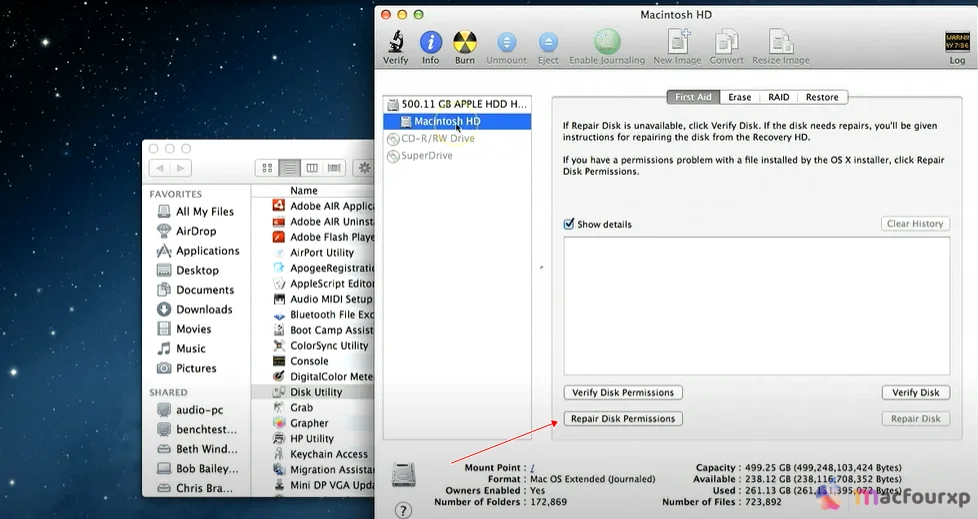Click the Unmount toolbar icon
The height and width of the screenshot is (519, 978).
click(506, 42)
